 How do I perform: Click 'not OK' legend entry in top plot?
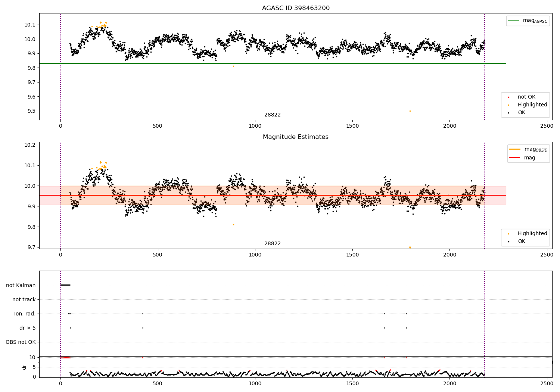point(526,97)
